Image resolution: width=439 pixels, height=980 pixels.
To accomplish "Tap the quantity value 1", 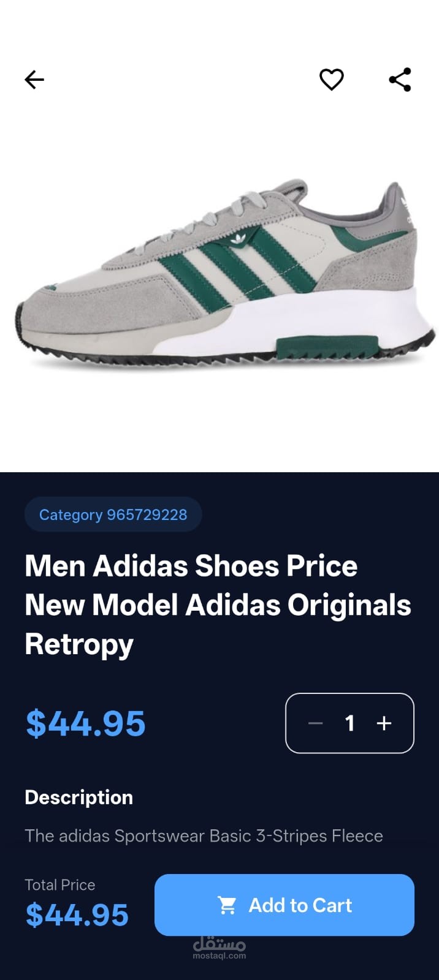I will click(x=349, y=723).
